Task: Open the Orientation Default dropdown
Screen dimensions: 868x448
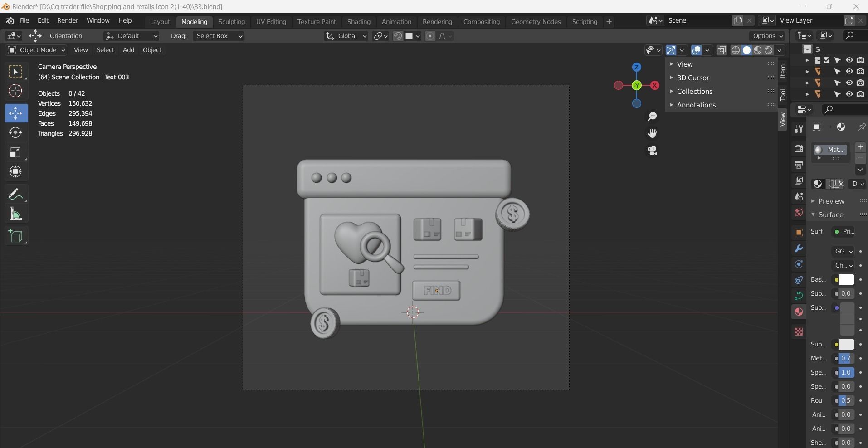Action: coord(131,36)
